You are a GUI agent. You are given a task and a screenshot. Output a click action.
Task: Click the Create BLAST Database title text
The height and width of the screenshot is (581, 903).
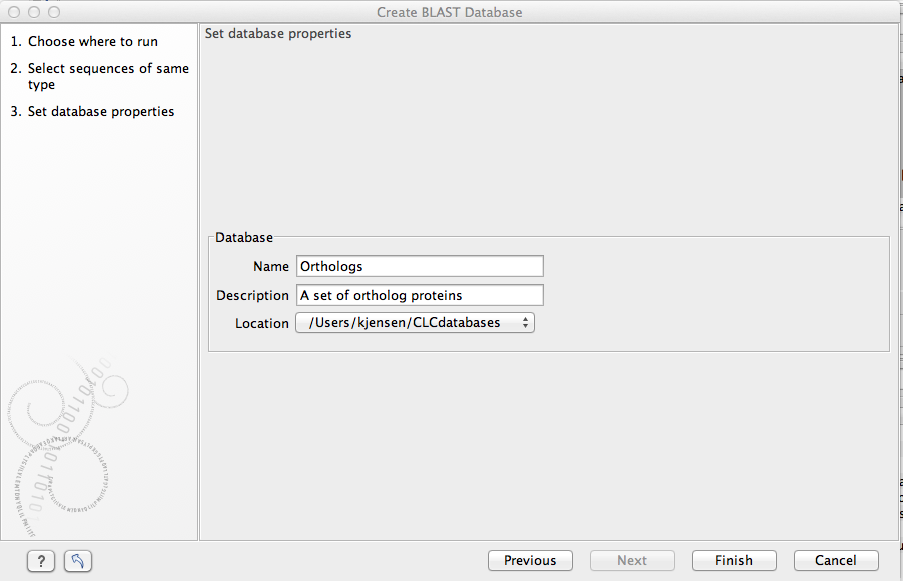tap(450, 12)
